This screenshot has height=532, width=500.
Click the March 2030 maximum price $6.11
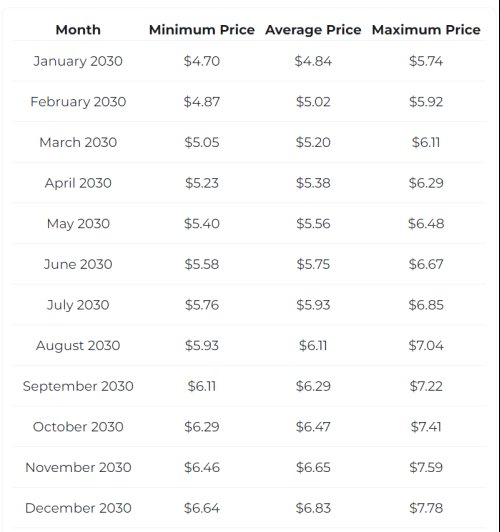[x=426, y=142]
